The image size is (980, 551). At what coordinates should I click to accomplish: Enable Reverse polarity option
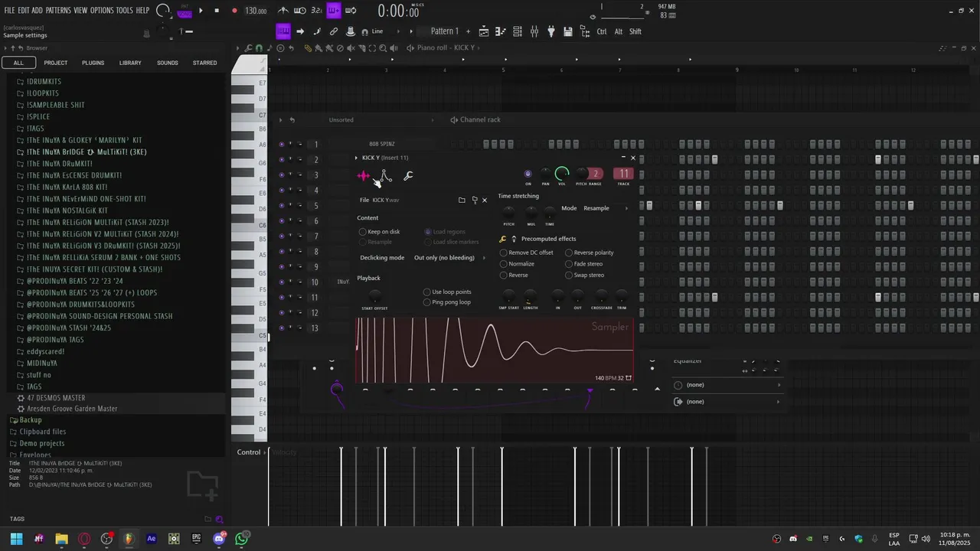tap(590, 253)
